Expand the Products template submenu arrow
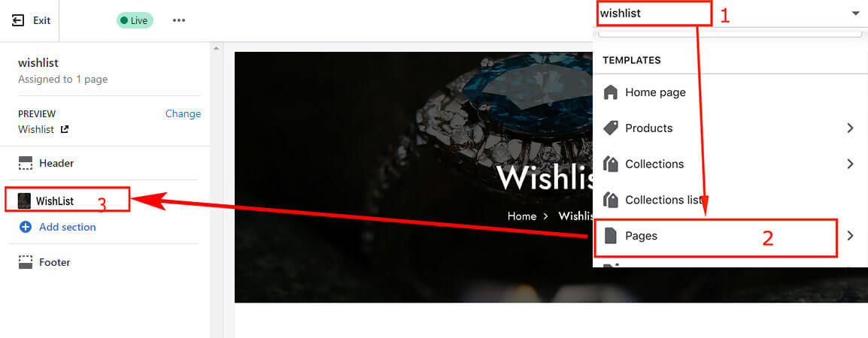This screenshot has width=868, height=338. pos(850,128)
